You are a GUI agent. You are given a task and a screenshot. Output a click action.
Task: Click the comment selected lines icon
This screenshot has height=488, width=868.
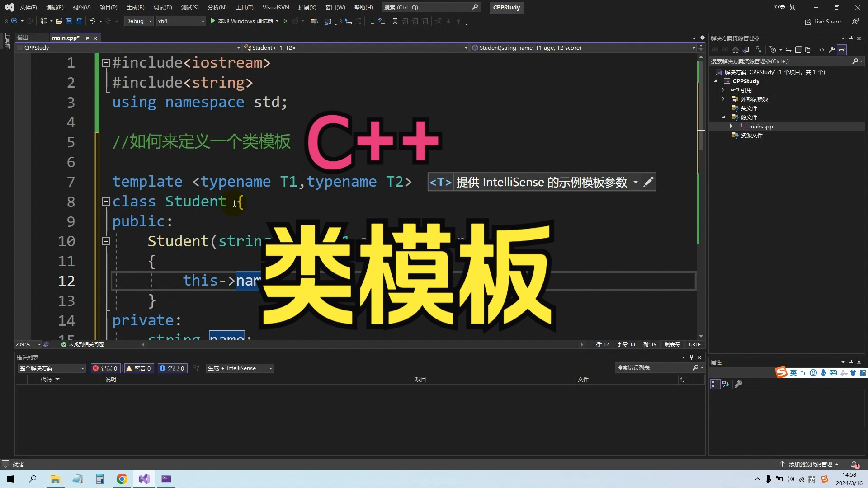(372, 21)
